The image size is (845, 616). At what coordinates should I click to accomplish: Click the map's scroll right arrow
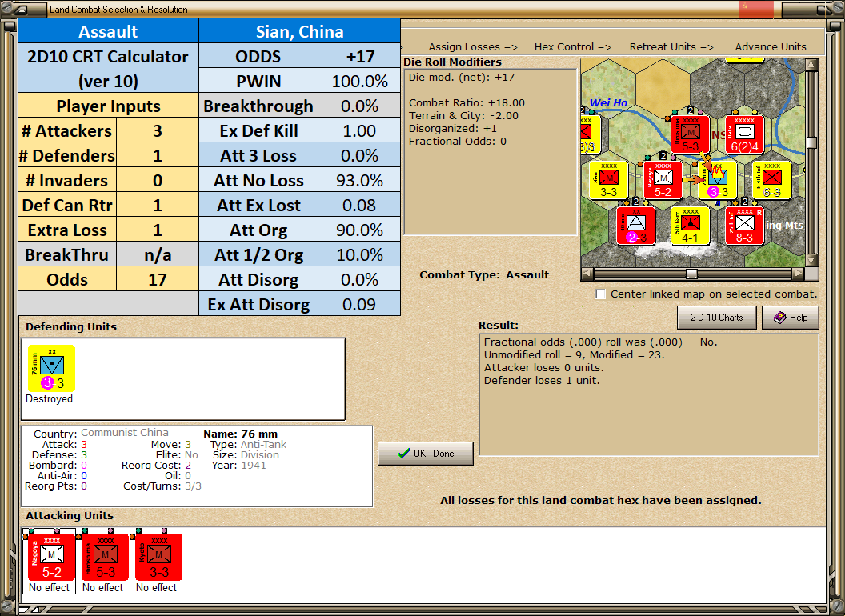point(798,274)
